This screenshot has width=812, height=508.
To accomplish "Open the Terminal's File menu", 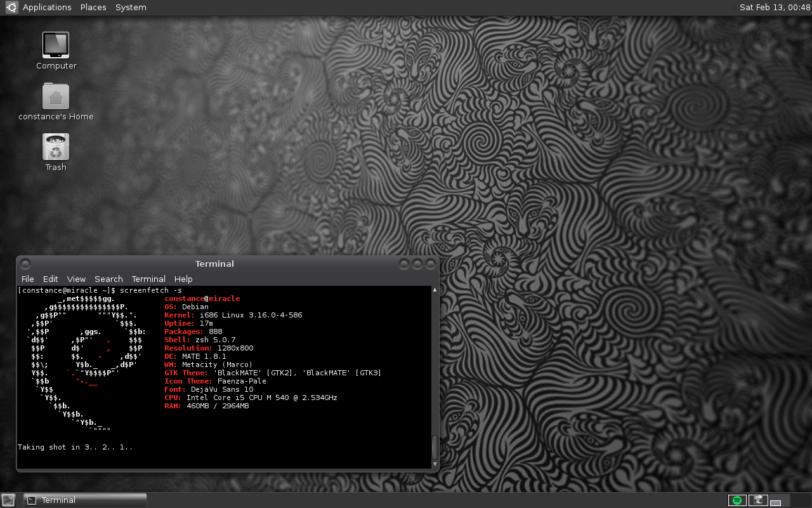I will (x=28, y=279).
